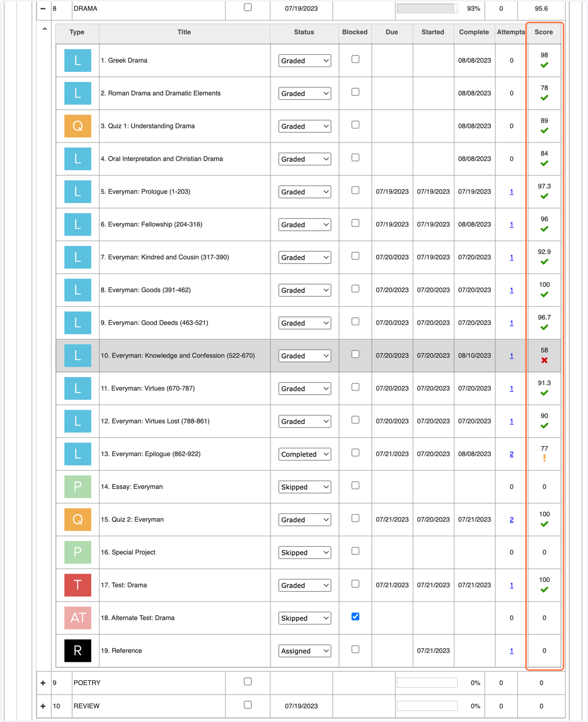Click the orange Q icon for Quiz 2: Everyman
Viewport: 588px width, 722px height.
point(77,520)
